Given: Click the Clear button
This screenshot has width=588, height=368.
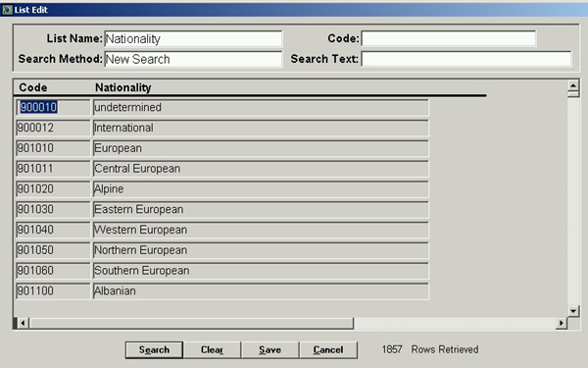Looking at the screenshot, I should click(x=212, y=350).
